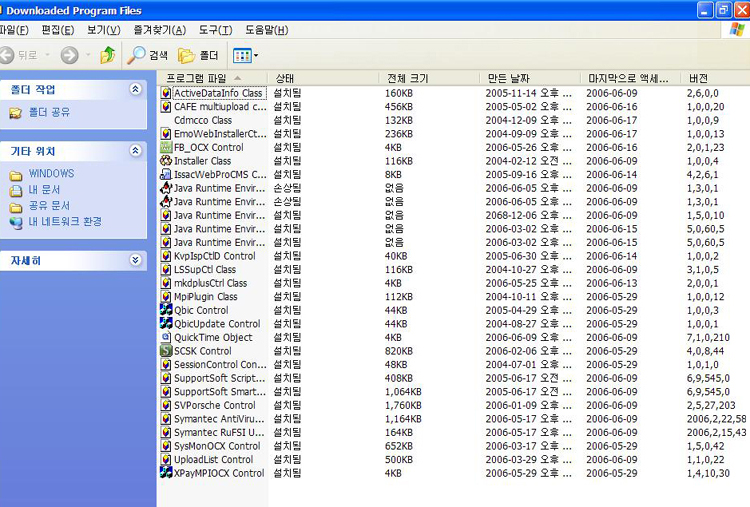Click the Views grid icon
The image size is (750, 507).
pyautogui.click(x=242, y=56)
